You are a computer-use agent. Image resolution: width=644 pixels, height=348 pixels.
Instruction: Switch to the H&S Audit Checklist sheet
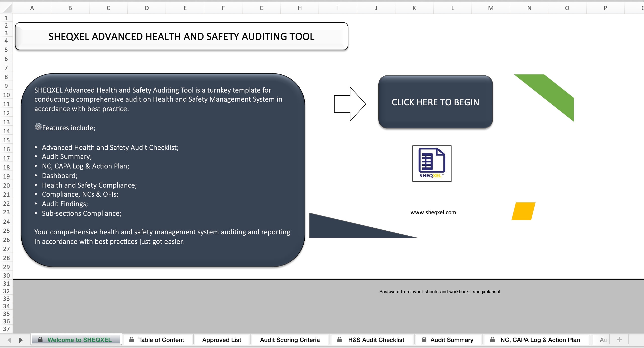[376, 340]
